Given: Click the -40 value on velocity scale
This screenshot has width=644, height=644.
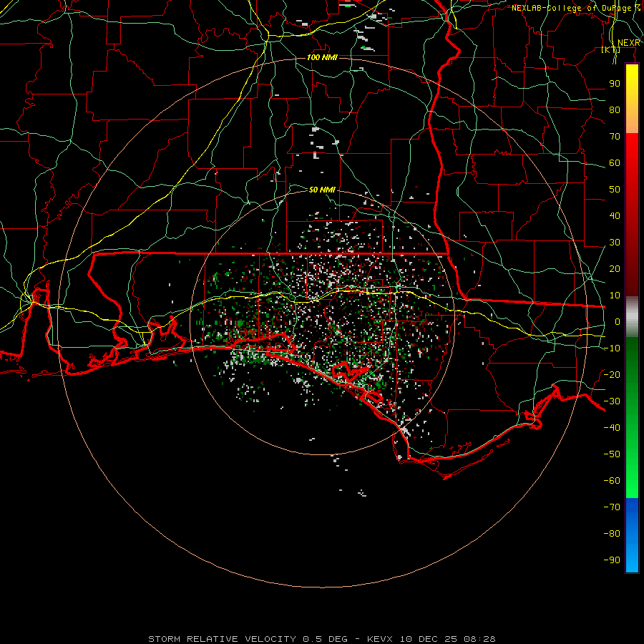Looking at the screenshot, I should click(x=612, y=428).
